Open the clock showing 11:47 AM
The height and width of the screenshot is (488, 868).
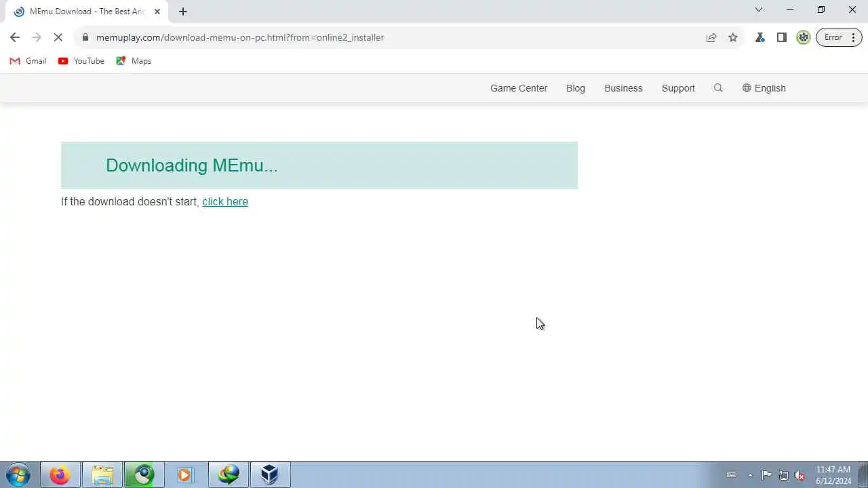(x=833, y=475)
